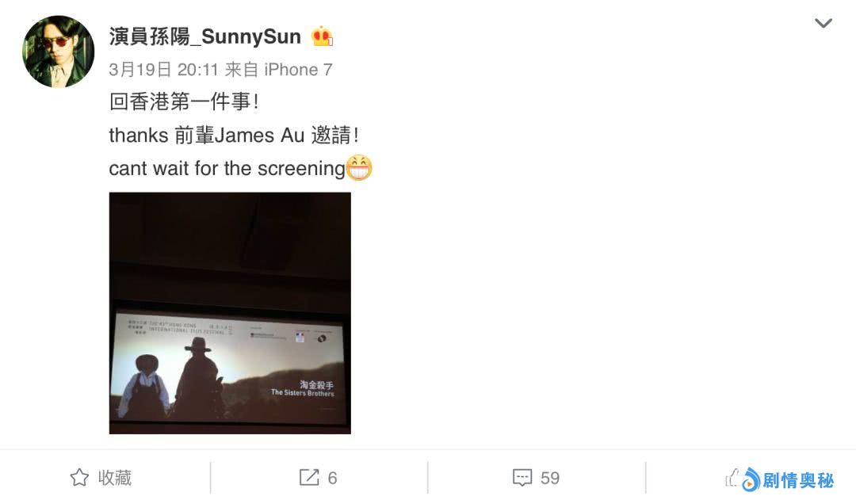Open The Sisters Brothers screening photo
Screen dimensions: 856x504
tap(230, 313)
